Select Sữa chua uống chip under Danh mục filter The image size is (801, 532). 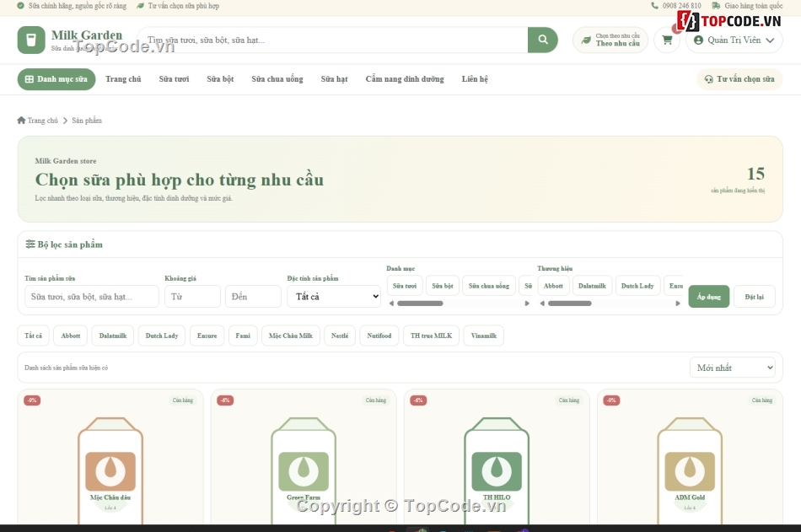(489, 286)
